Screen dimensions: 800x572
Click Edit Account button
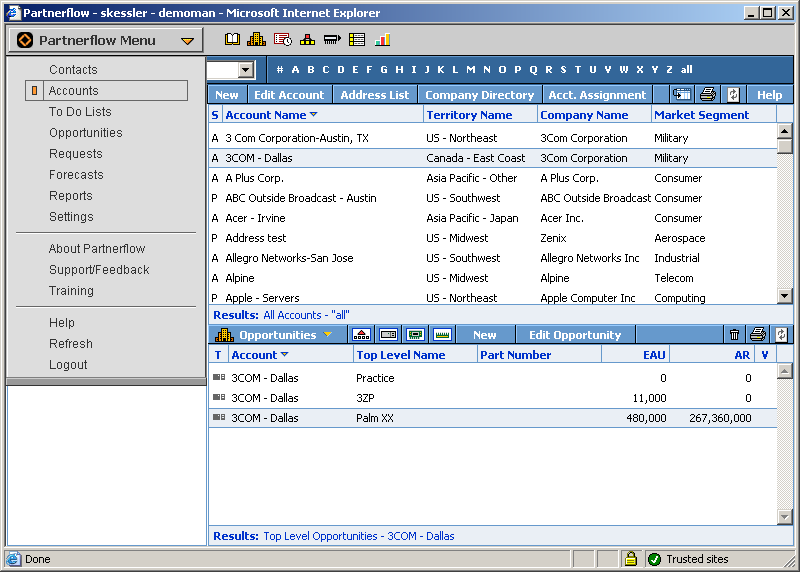click(x=289, y=95)
